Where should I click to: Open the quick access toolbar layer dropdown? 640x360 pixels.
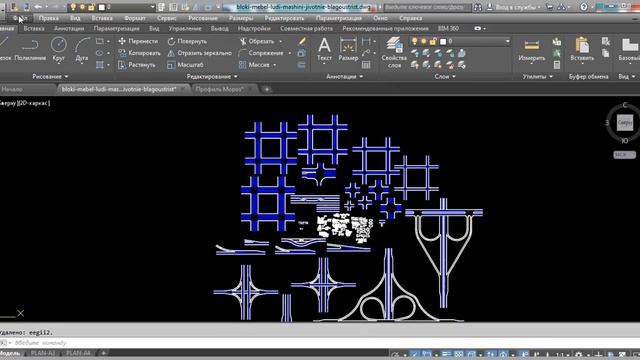click(x=152, y=7)
